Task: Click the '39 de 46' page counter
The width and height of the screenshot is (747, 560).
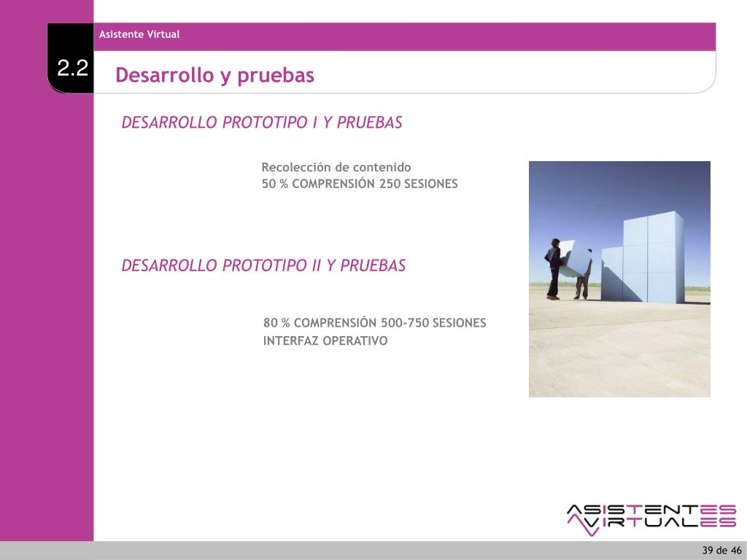Action: tap(721, 551)
